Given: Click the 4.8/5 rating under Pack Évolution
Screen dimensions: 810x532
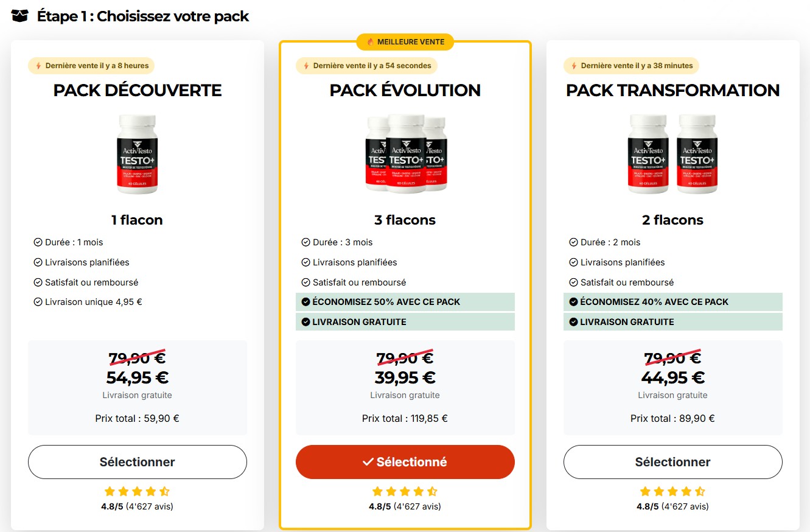Looking at the screenshot, I should coord(380,506).
